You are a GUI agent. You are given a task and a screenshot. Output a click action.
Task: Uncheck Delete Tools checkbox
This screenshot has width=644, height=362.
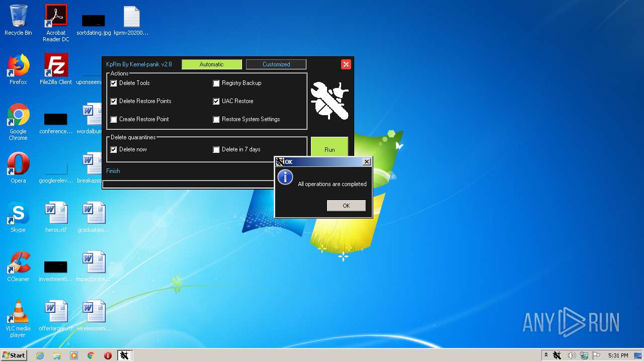click(114, 83)
